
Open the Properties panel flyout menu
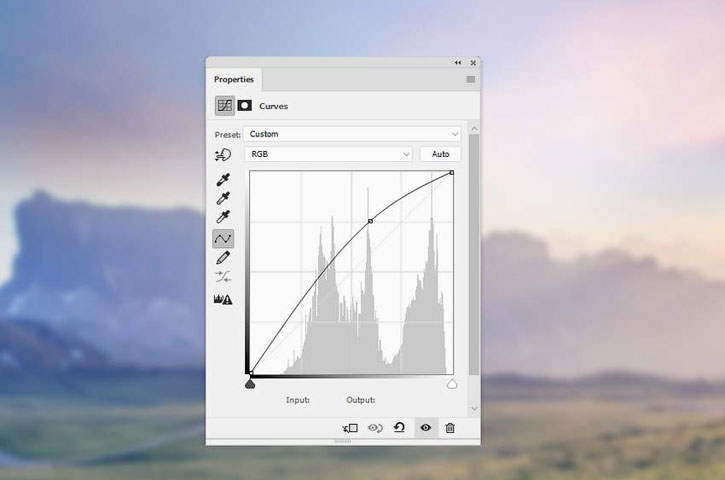pyautogui.click(x=471, y=80)
